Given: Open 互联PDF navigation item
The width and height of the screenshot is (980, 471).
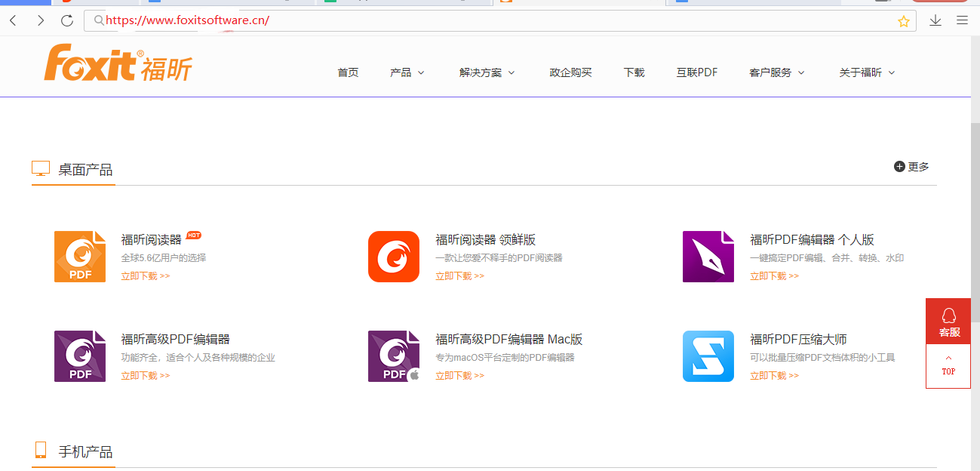Looking at the screenshot, I should click(x=697, y=72).
